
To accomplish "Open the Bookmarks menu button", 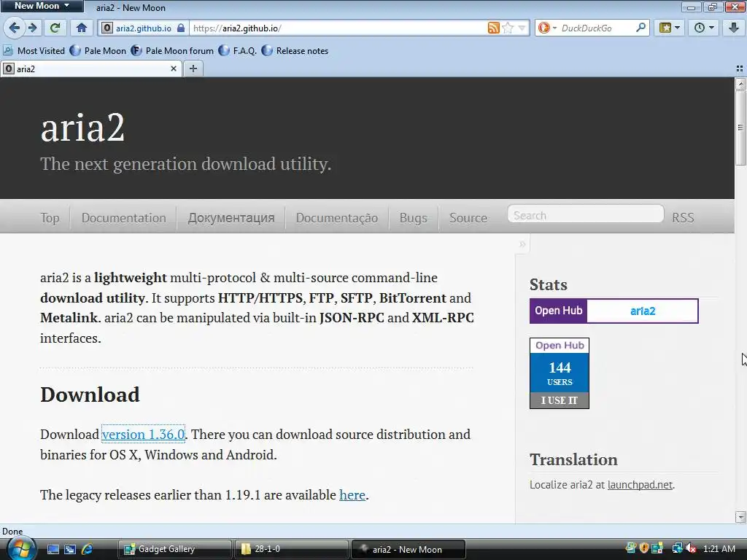I will 670,28.
